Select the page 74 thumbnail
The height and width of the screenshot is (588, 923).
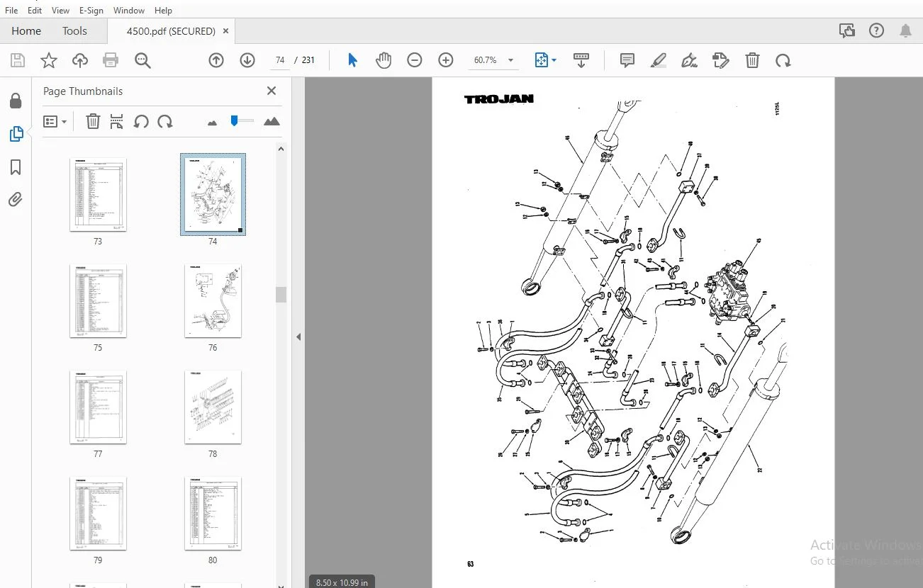(x=213, y=195)
